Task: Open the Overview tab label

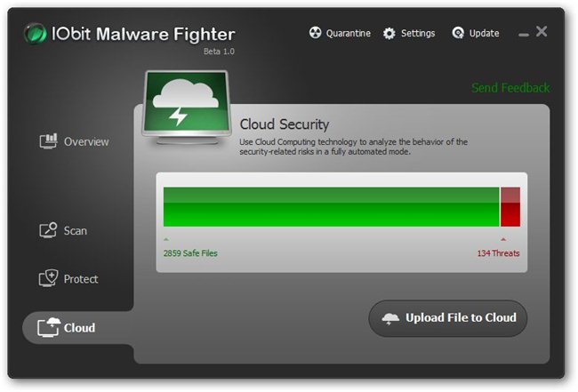Action: tap(86, 142)
